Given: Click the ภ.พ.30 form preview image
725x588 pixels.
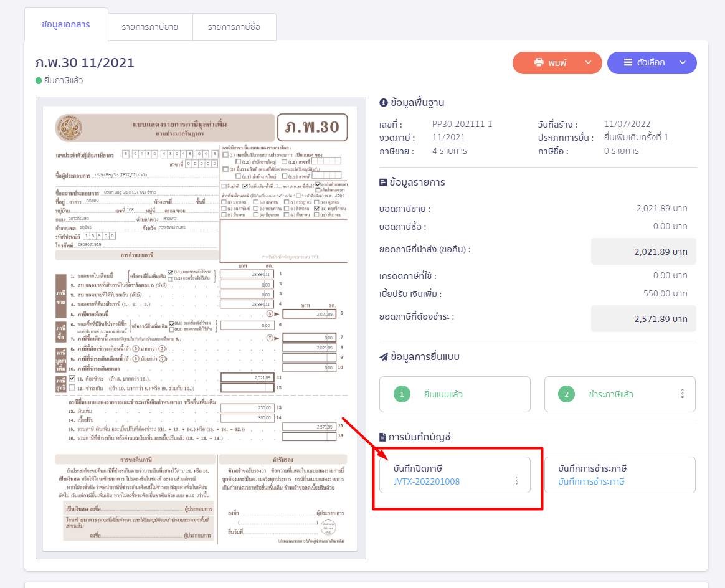Looking at the screenshot, I should (x=201, y=328).
